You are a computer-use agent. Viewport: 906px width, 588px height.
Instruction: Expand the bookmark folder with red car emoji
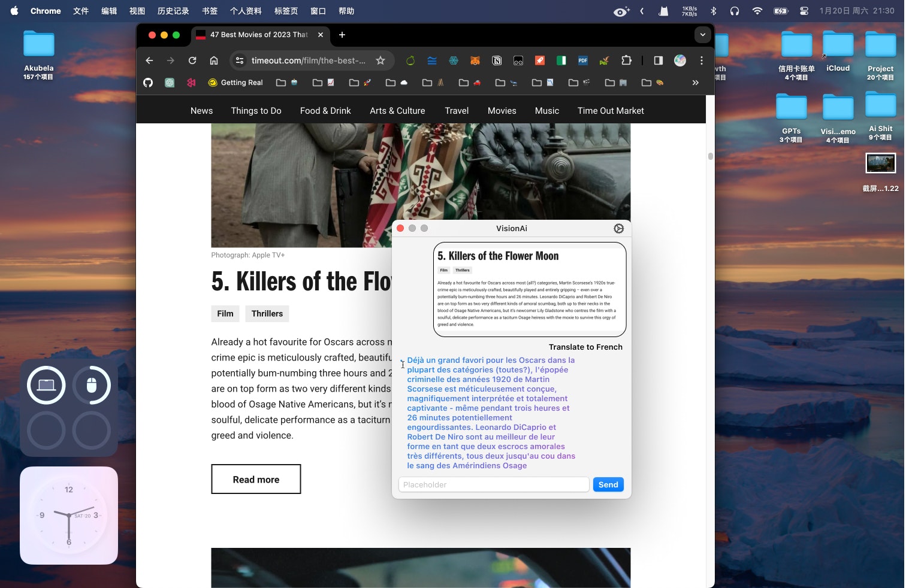470,83
